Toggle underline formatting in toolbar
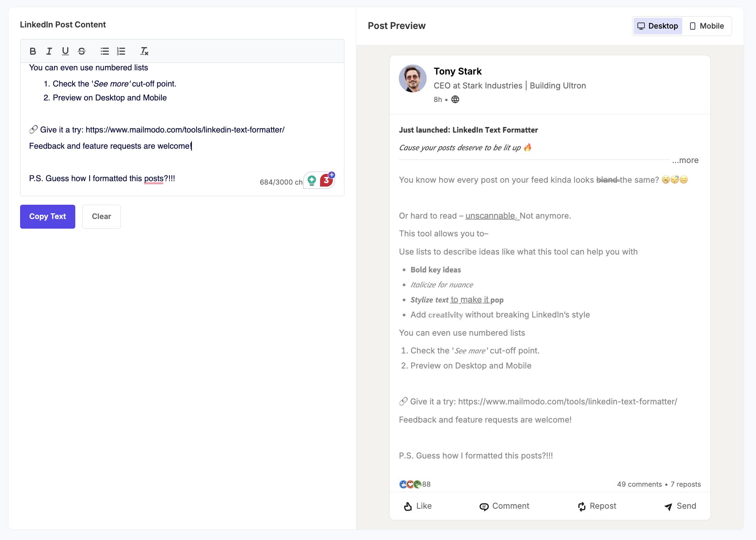Viewport: 756px width, 540px height. pyautogui.click(x=65, y=51)
